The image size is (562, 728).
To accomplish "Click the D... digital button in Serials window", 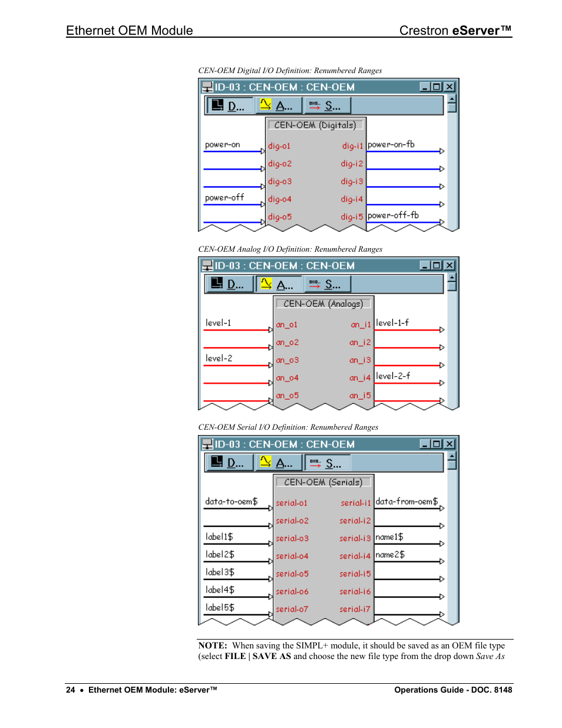I will (x=230, y=463).
